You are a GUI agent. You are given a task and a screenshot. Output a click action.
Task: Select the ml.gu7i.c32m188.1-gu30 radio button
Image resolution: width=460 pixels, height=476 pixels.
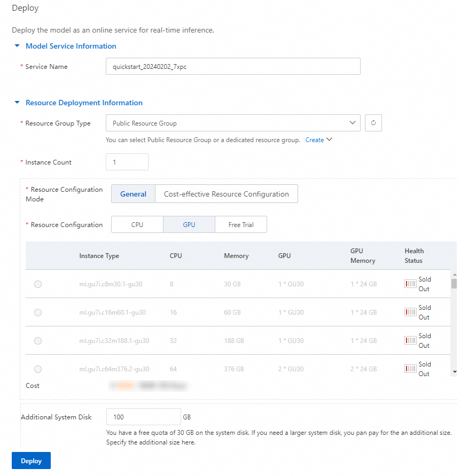[38, 341]
